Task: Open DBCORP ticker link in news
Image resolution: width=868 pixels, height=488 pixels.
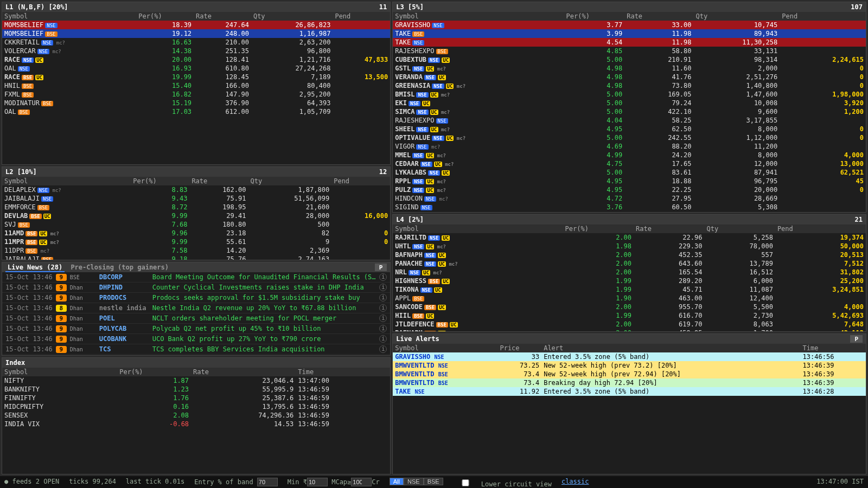Action: coord(111,277)
